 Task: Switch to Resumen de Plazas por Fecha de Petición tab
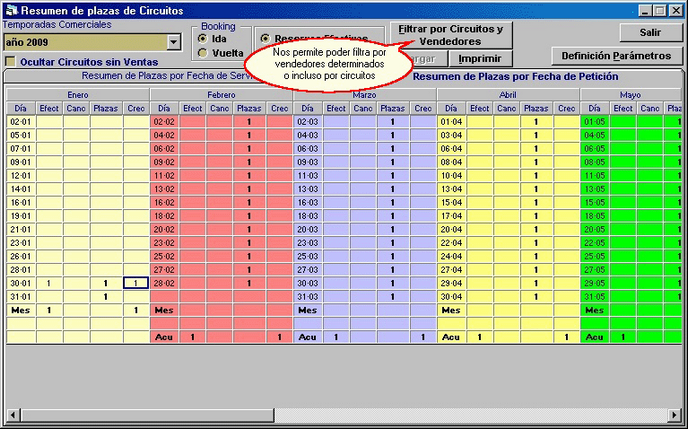(515, 76)
